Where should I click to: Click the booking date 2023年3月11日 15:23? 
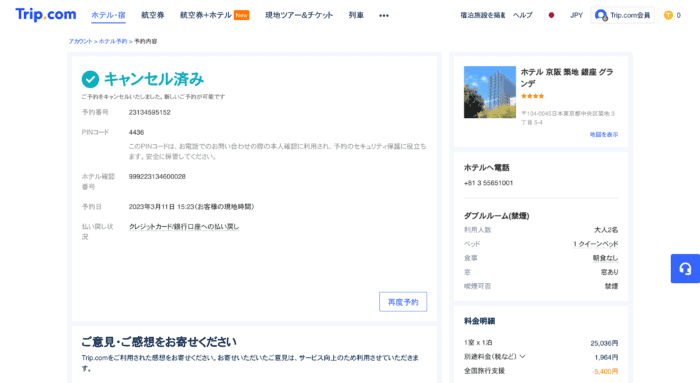pos(191,207)
